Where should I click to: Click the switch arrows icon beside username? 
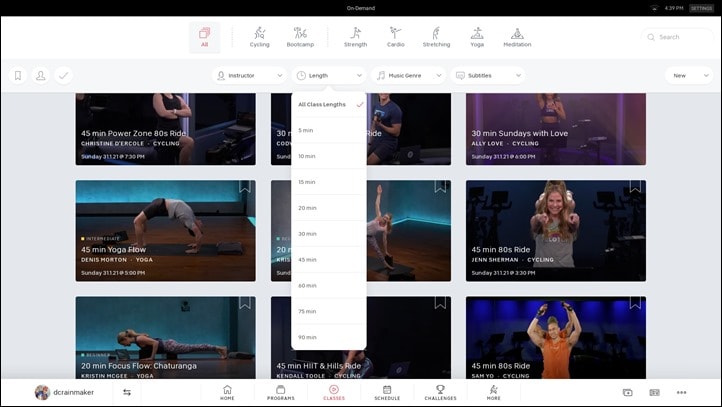pyautogui.click(x=127, y=392)
